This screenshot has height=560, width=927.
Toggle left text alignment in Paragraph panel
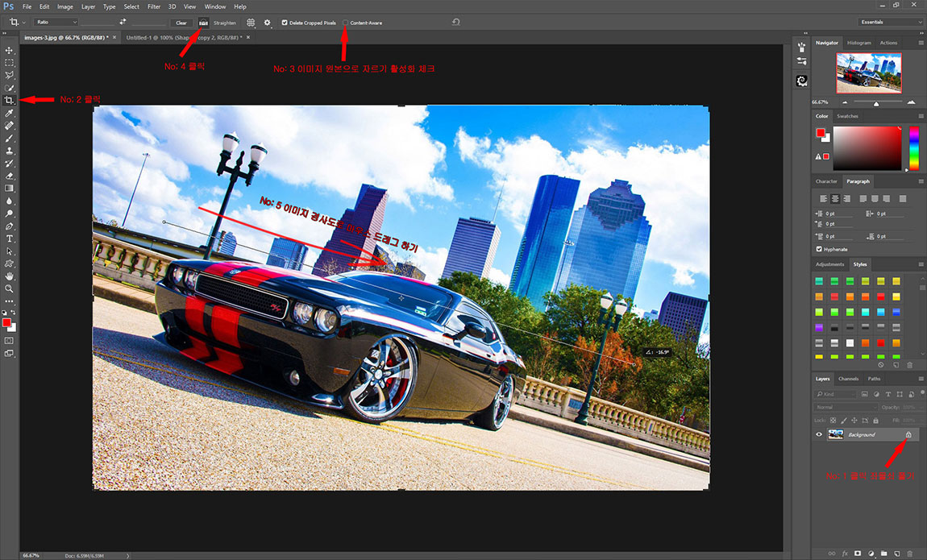tap(824, 198)
